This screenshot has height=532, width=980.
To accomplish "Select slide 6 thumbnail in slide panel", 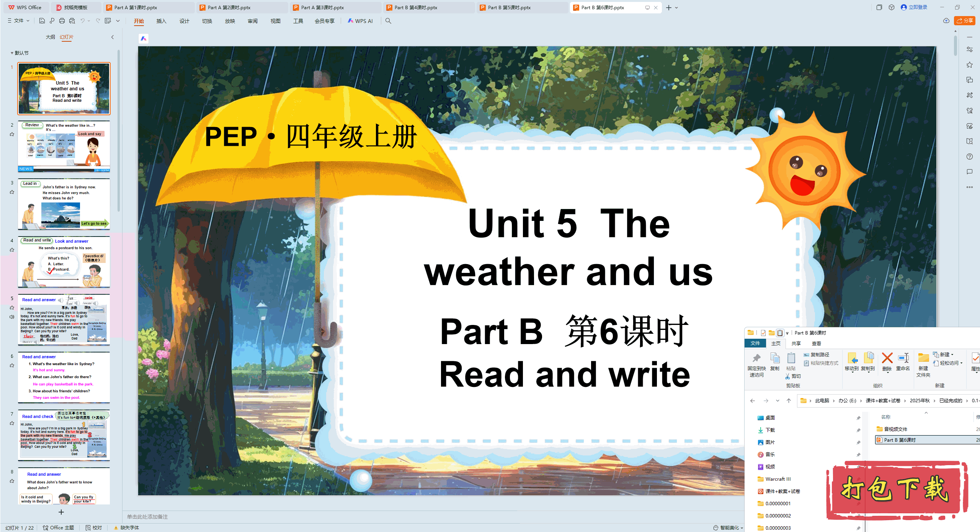I will [64, 378].
